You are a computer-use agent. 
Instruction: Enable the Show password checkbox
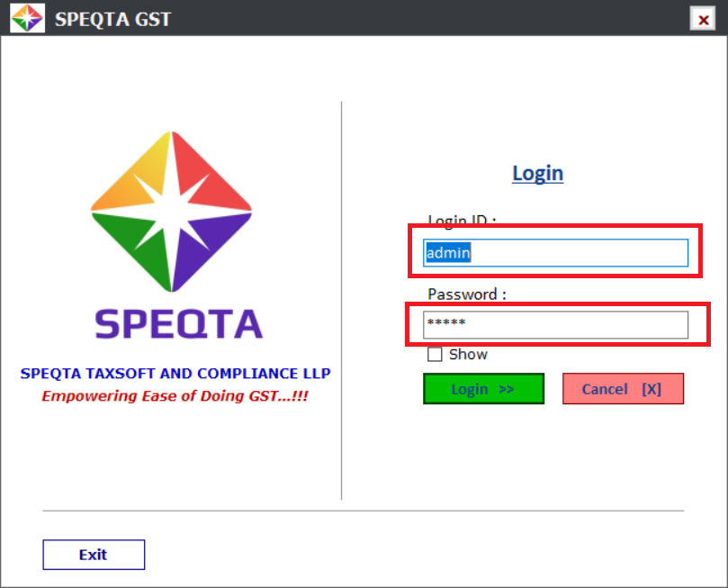pos(435,355)
